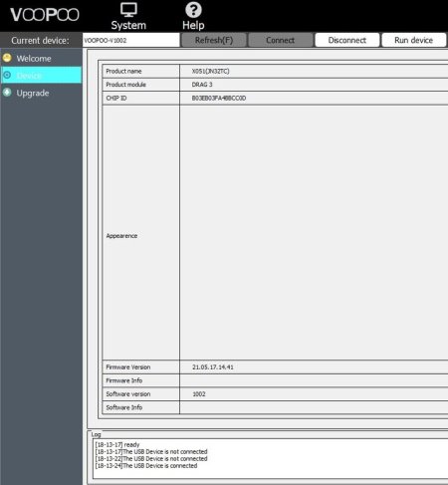Viewport: 448px width, 485px height.
Task: Click the Product name value cell
Action: [314, 71]
